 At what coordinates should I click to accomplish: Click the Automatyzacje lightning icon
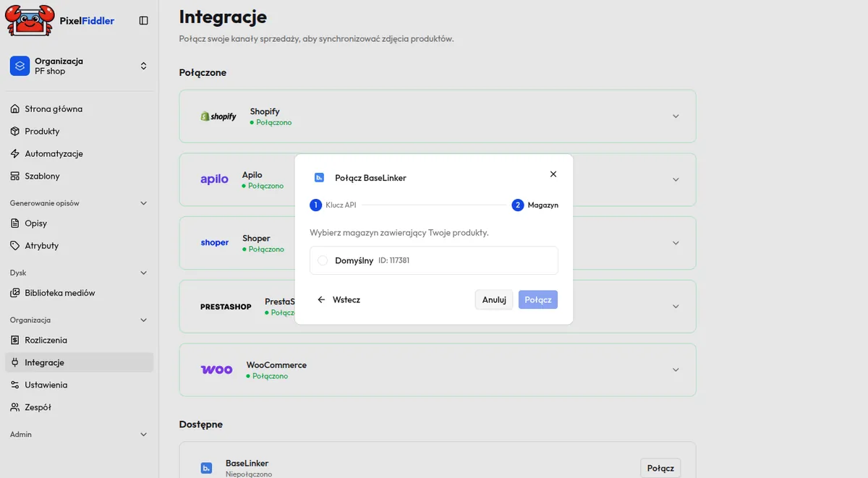pyautogui.click(x=15, y=154)
